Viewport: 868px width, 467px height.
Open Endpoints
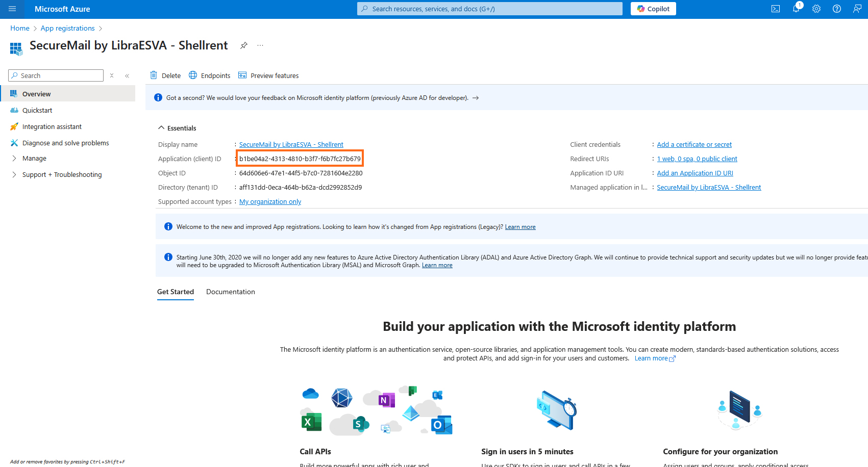(x=210, y=75)
